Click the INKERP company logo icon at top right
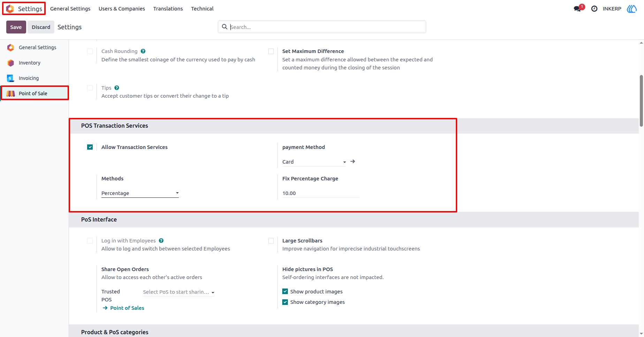This screenshot has width=644, height=337. point(632,9)
